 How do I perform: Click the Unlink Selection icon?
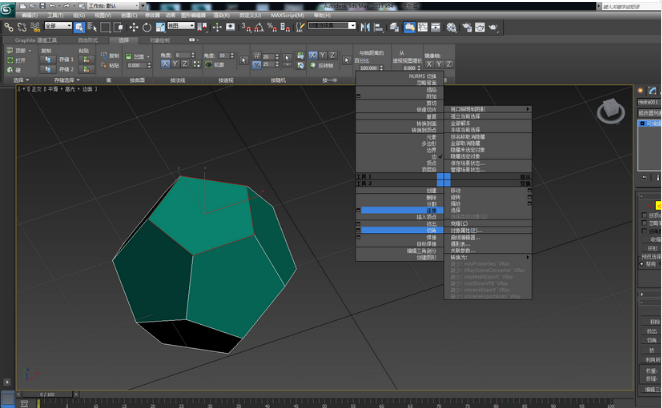tap(22, 27)
